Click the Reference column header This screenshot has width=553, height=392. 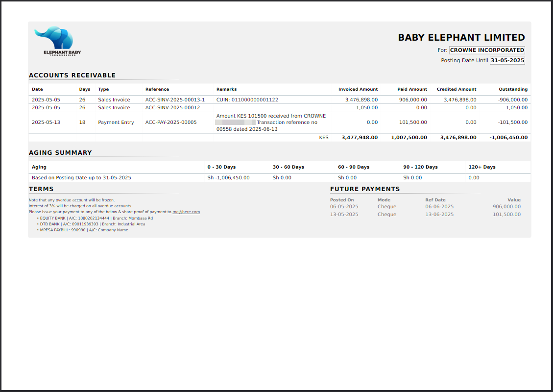click(x=157, y=89)
